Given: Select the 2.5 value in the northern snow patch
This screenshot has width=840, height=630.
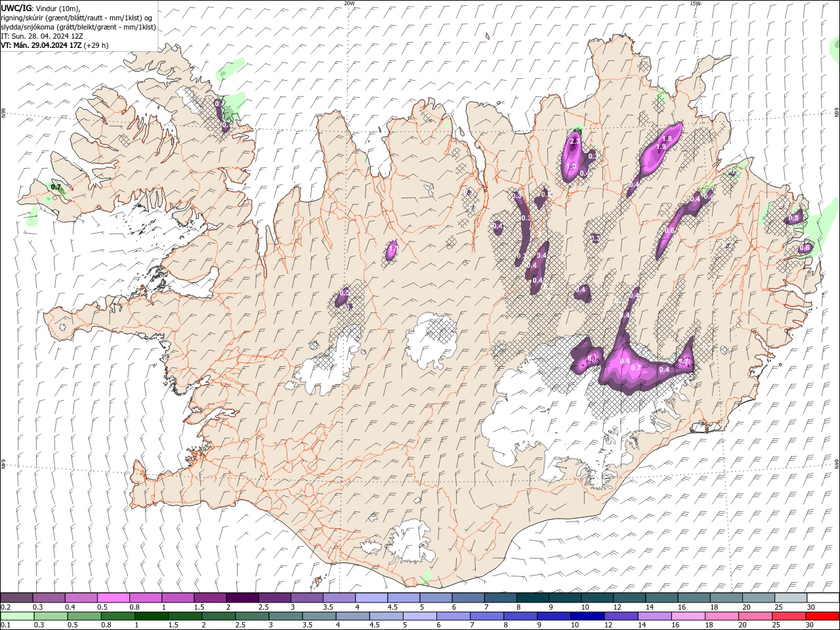Looking at the screenshot, I should [575, 142].
